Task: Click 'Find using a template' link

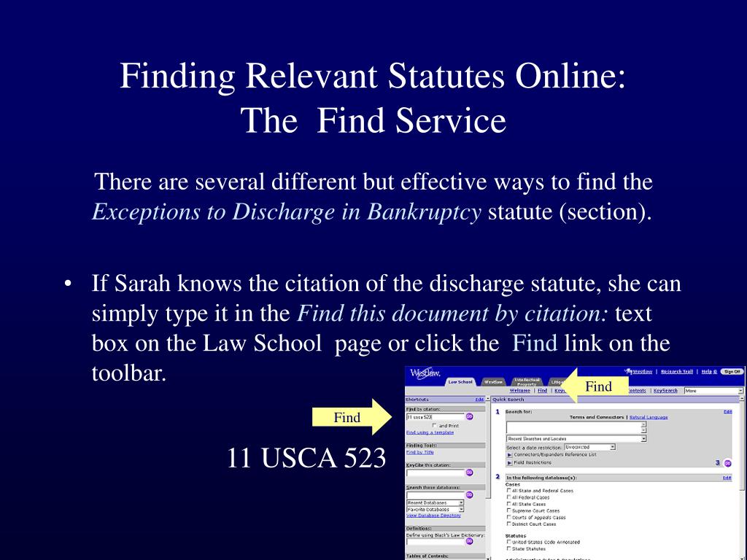Action: click(430, 432)
